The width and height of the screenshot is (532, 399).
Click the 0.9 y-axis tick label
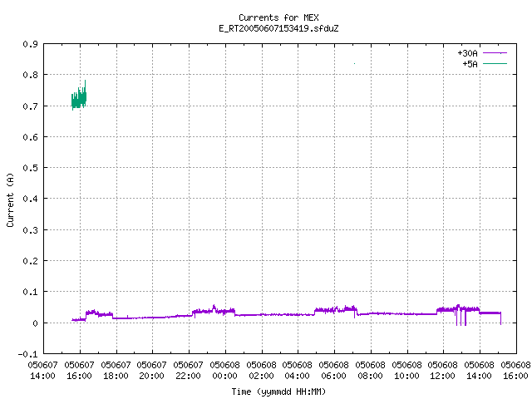(30, 44)
